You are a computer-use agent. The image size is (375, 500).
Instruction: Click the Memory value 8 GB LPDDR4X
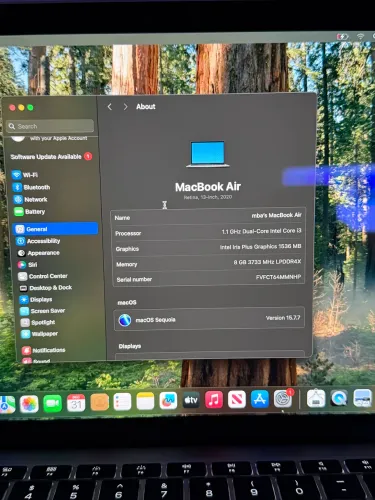coord(267,262)
